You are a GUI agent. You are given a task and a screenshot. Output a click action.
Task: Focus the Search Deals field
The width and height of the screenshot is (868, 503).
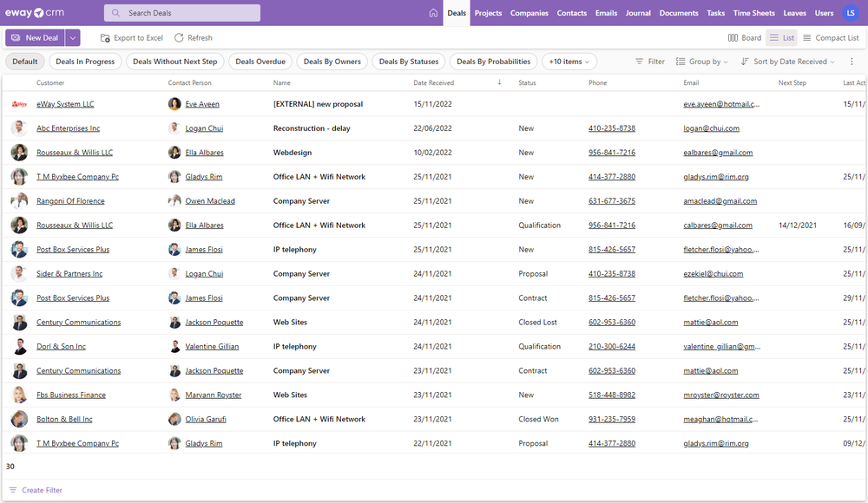tap(182, 13)
